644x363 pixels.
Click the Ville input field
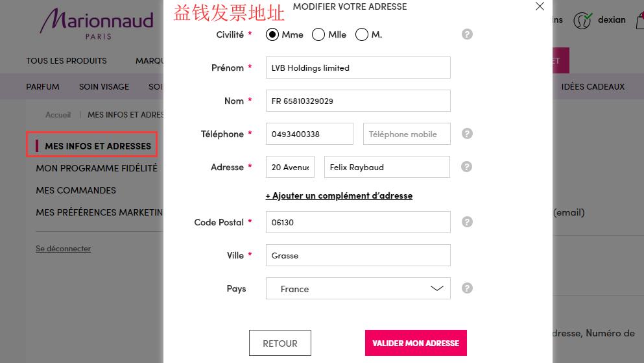point(358,255)
